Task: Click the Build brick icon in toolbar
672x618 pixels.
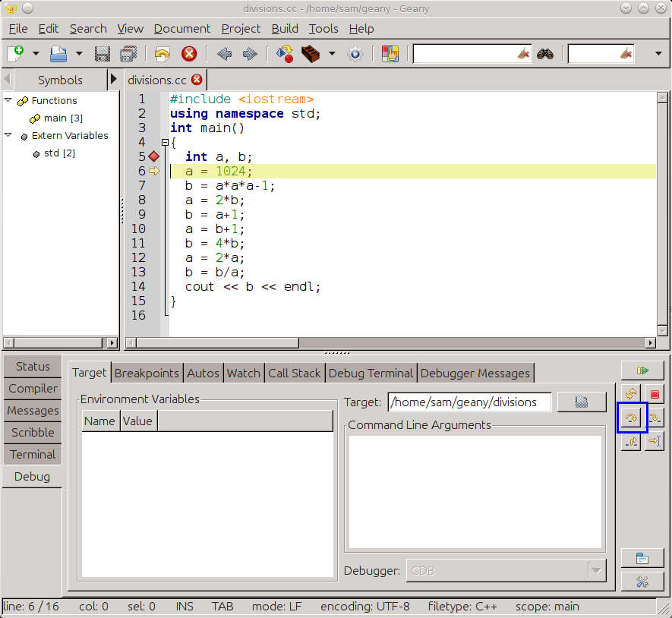Action: pos(311,54)
